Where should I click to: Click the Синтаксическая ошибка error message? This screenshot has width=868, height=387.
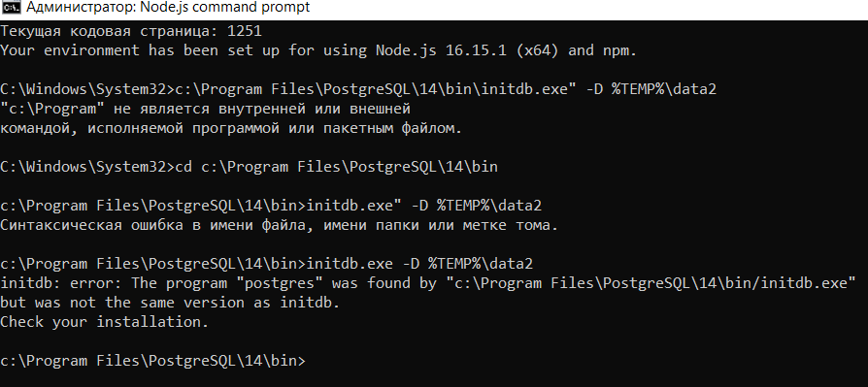pyautogui.click(x=279, y=226)
